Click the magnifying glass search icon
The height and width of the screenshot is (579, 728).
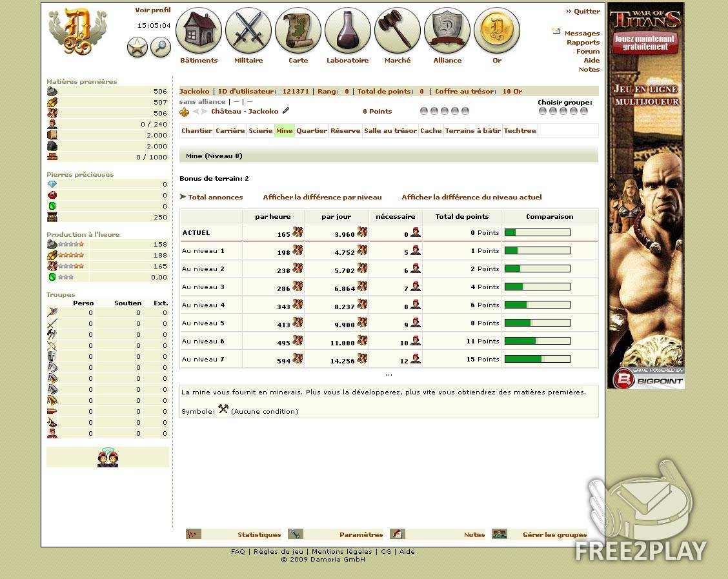click(161, 47)
